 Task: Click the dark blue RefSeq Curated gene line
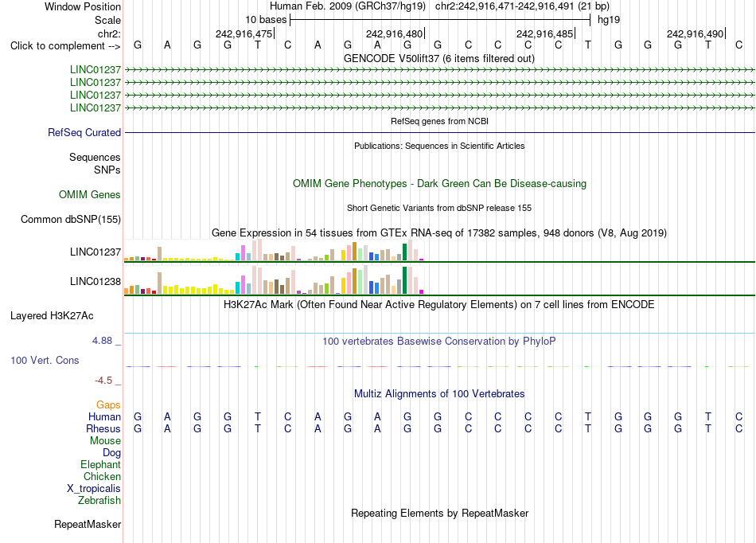(x=439, y=133)
